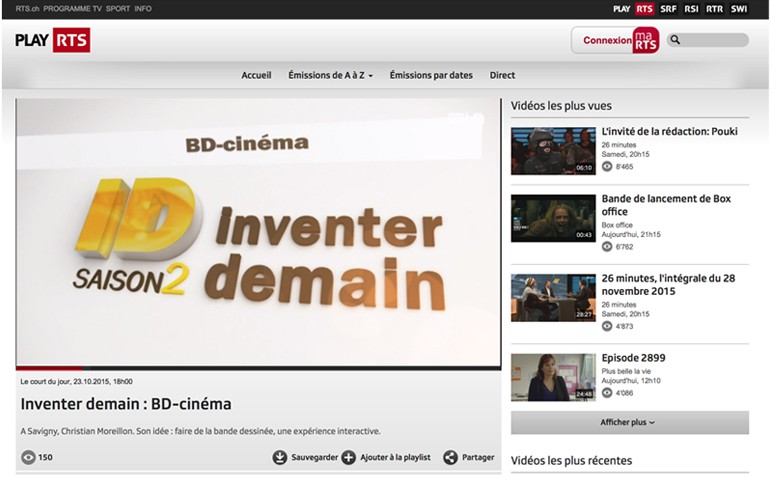The height and width of the screenshot is (486, 781).
Task: Switch to the SRF channel tab
Action: click(668, 9)
